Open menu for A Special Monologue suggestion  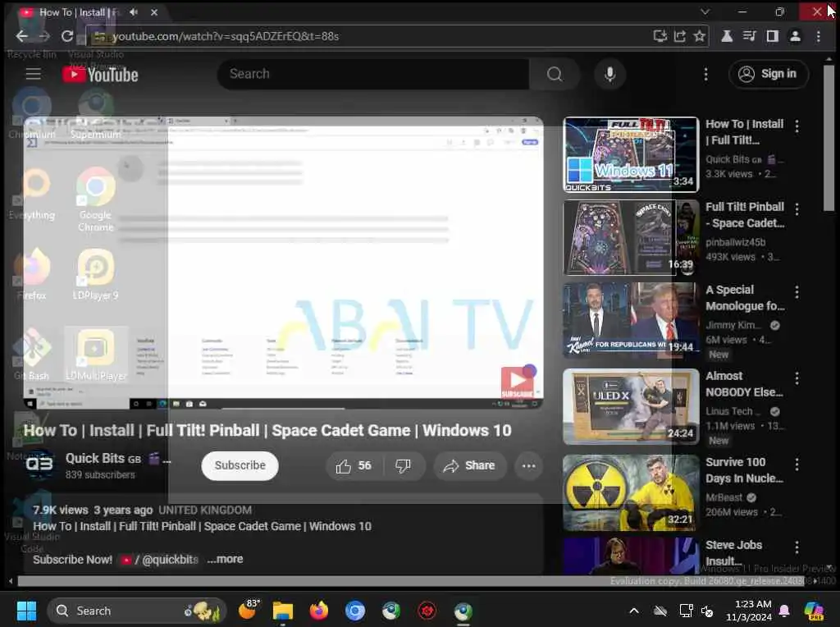[797, 292]
